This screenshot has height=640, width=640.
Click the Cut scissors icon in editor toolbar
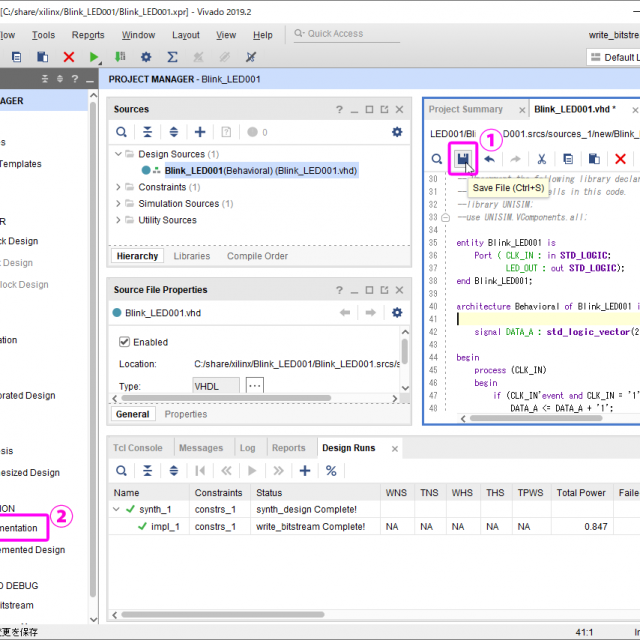541,159
